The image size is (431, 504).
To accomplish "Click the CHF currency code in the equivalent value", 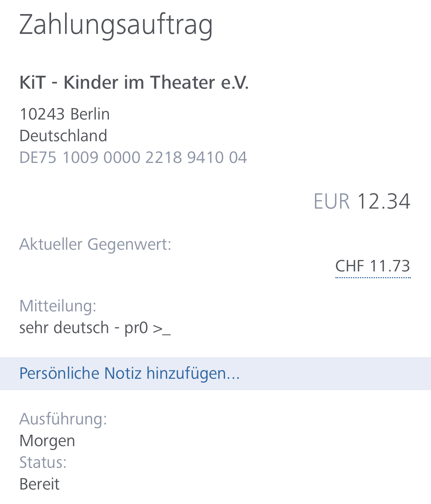I will pos(350,266).
